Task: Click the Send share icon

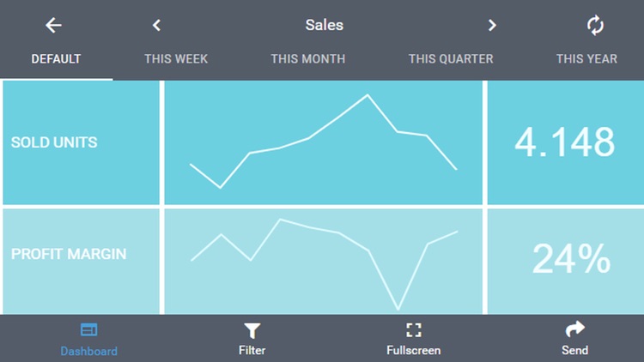Action: click(x=574, y=329)
